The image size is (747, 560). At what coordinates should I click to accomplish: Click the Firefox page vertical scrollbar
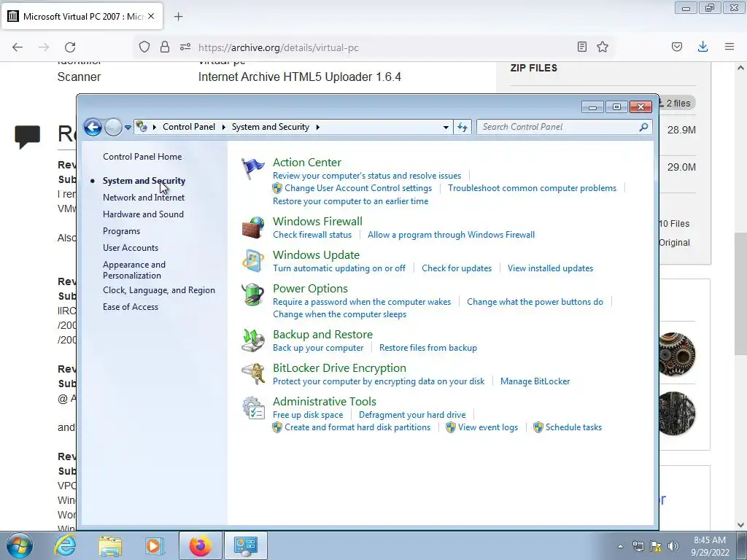pos(740,295)
